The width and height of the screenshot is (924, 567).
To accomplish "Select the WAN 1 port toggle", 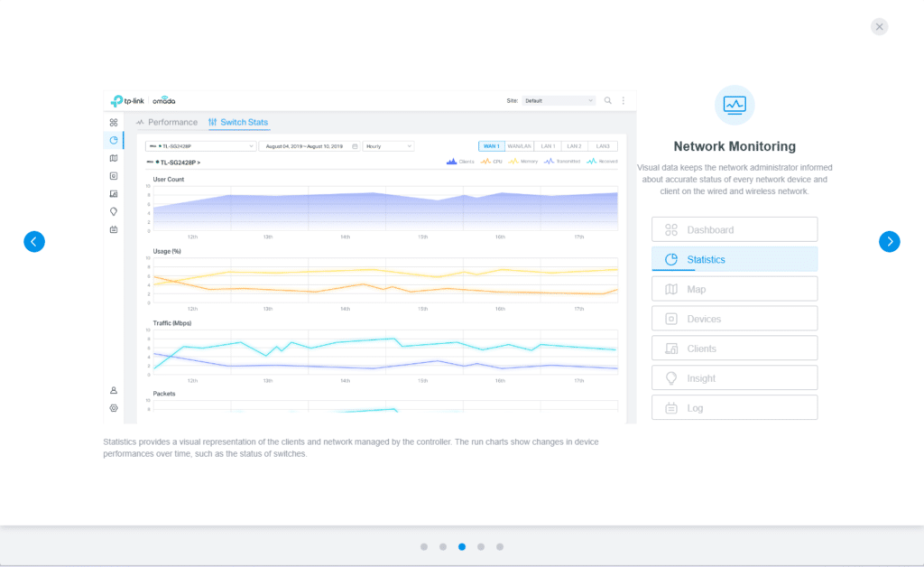I will (491, 145).
